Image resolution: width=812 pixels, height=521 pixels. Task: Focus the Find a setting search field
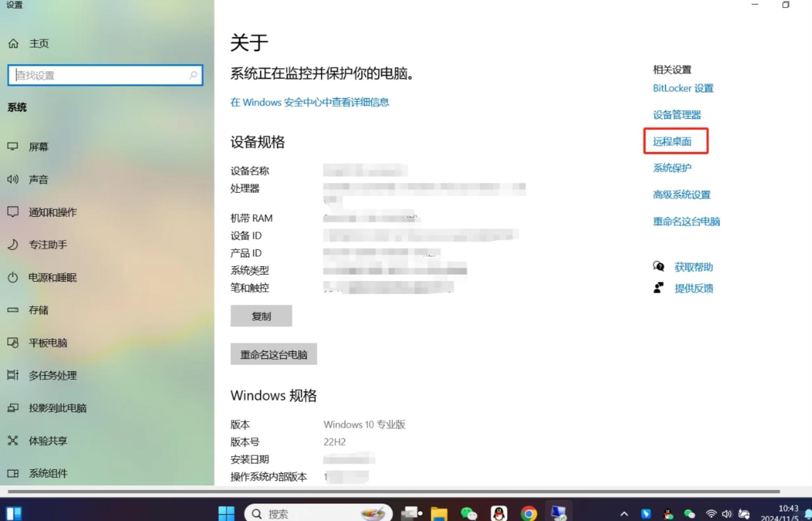point(101,75)
